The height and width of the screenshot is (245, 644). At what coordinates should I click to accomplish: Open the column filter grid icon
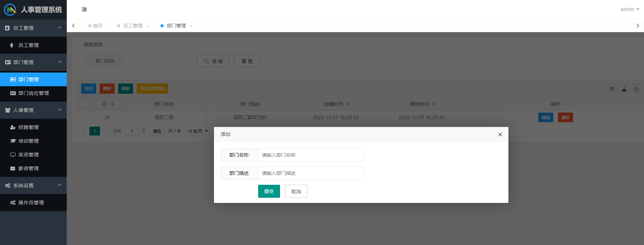612,89
